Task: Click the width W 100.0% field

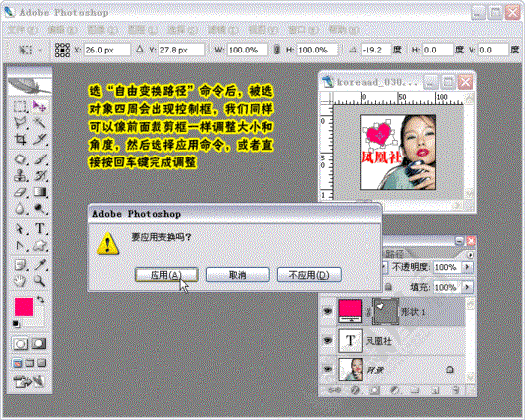Action: [248, 50]
